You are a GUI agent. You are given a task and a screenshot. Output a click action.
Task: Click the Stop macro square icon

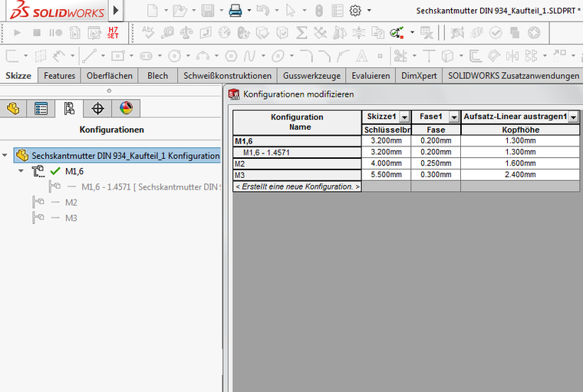[37, 33]
